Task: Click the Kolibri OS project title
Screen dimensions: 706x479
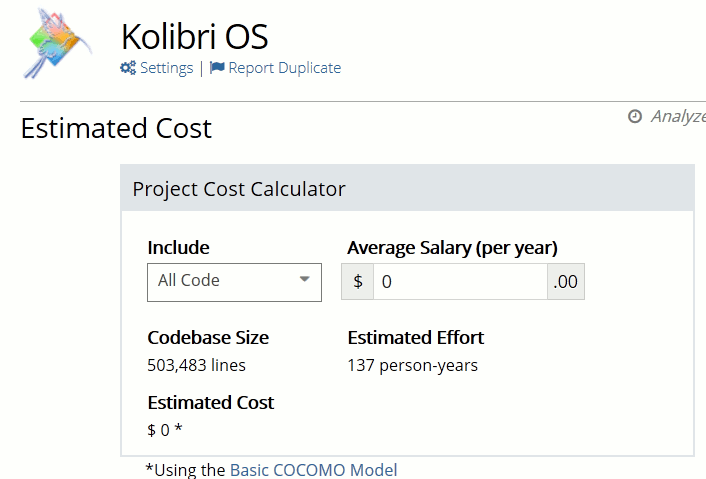Action: point(194,36)
